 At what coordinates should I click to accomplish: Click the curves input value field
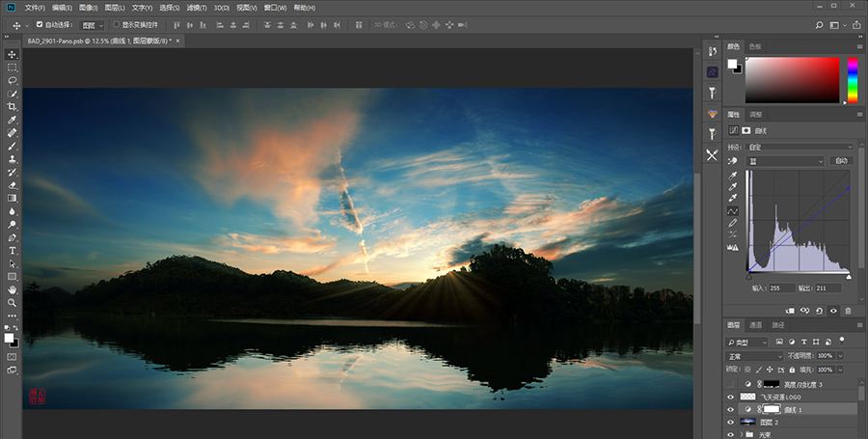coord(781,288)
